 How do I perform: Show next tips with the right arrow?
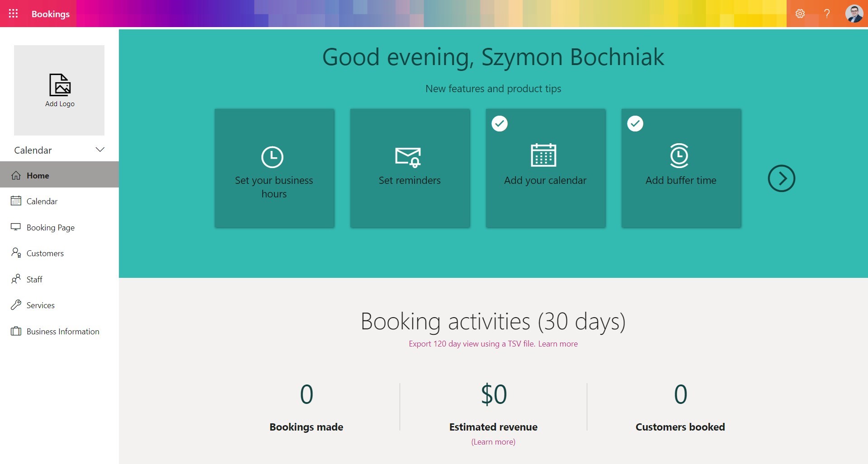[781, 178]
